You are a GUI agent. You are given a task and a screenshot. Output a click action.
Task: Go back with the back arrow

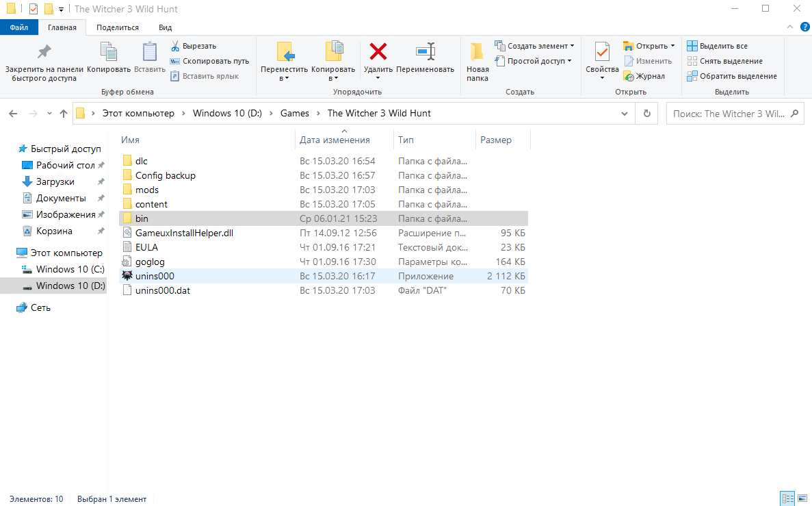click(14, 114)
